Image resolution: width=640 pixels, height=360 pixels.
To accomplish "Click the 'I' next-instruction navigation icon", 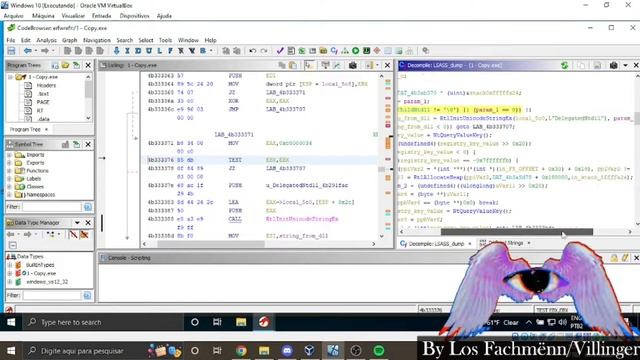I will click(127, 51).
